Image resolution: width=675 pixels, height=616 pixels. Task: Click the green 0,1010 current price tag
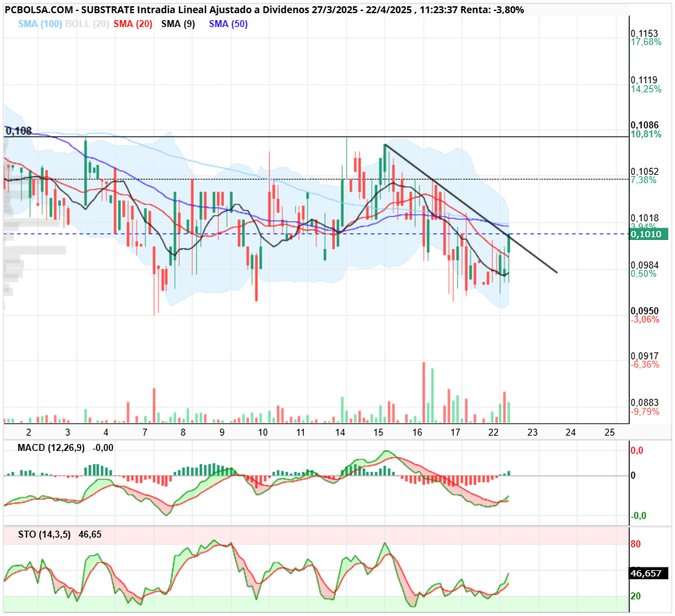pos(649,234)
